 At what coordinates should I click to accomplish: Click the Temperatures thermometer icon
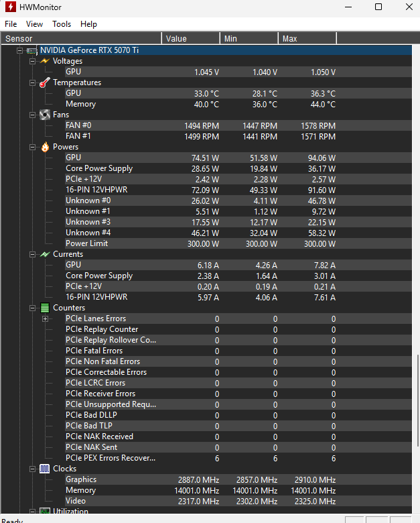(45, 82)
